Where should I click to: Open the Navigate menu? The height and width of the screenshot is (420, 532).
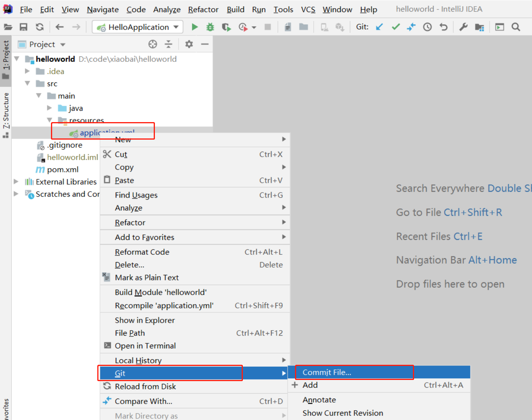103,9
